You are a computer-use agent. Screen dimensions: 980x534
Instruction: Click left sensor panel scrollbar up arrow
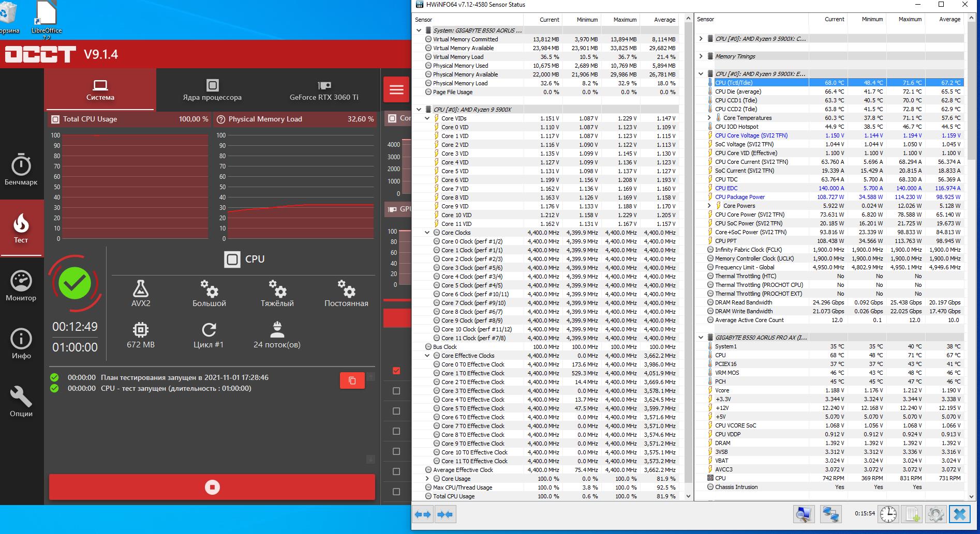click(x=688, y=19)
